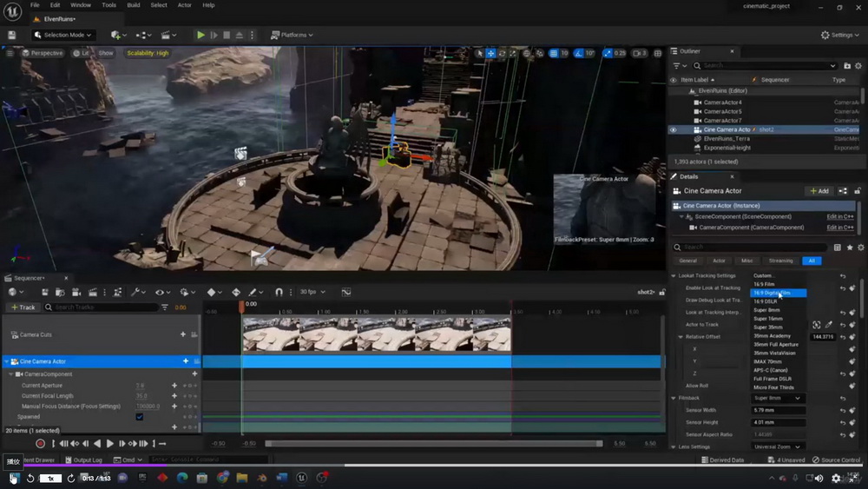This screenshot has height=489, width=868.
Task: Open the Selection Mode dropdown
Action: tap(62, 35)
